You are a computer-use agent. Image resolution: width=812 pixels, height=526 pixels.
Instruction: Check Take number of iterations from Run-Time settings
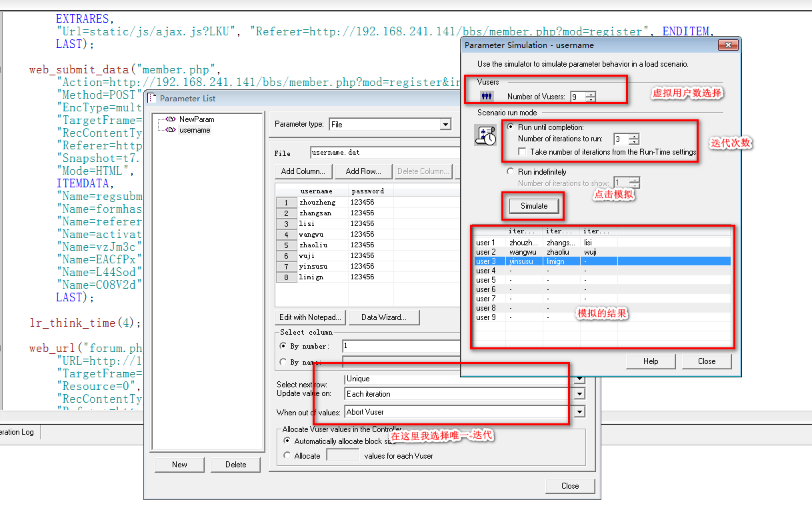(x=521, y=150)
